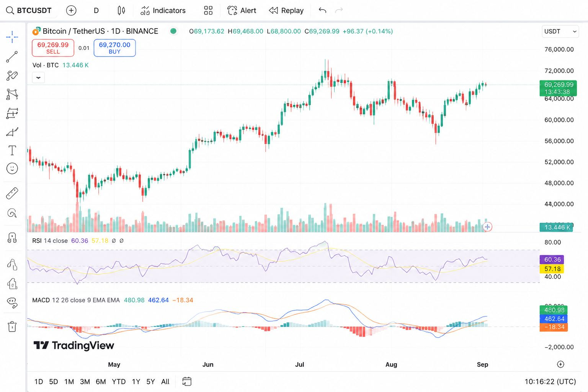Select the brush drawing tool
The height and width of the screenshot is (392, 588).
[x=12, y=75]
